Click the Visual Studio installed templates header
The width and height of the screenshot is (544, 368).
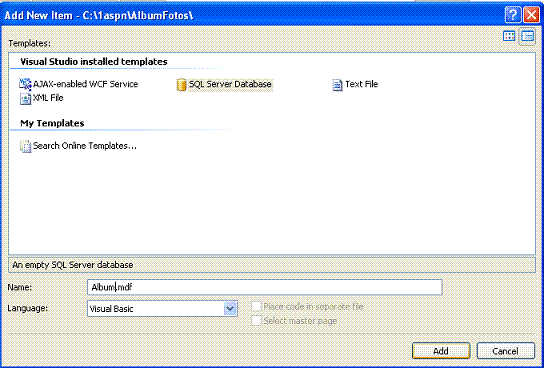tap(94, 62)
